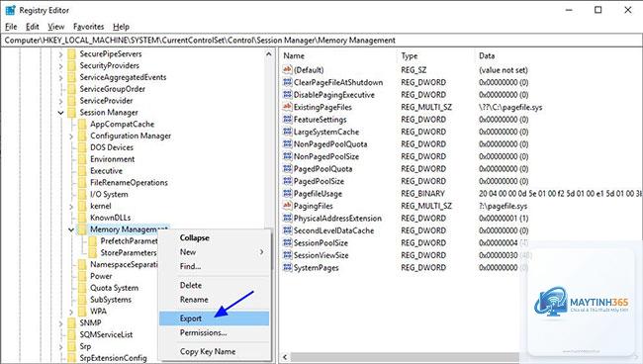Choose Export from the context menu

pyautogui.click(x=214, y=318)
